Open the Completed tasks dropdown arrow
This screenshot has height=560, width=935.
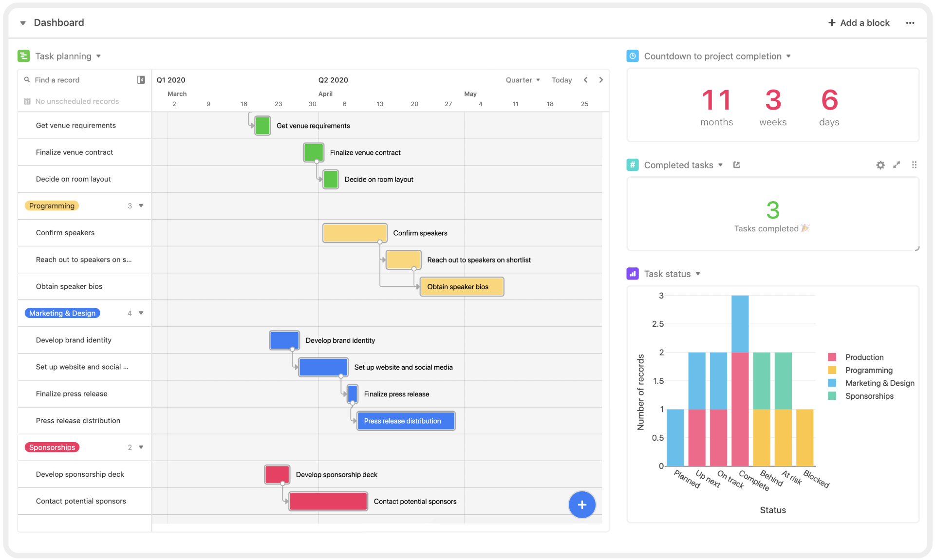coord(720,165)
